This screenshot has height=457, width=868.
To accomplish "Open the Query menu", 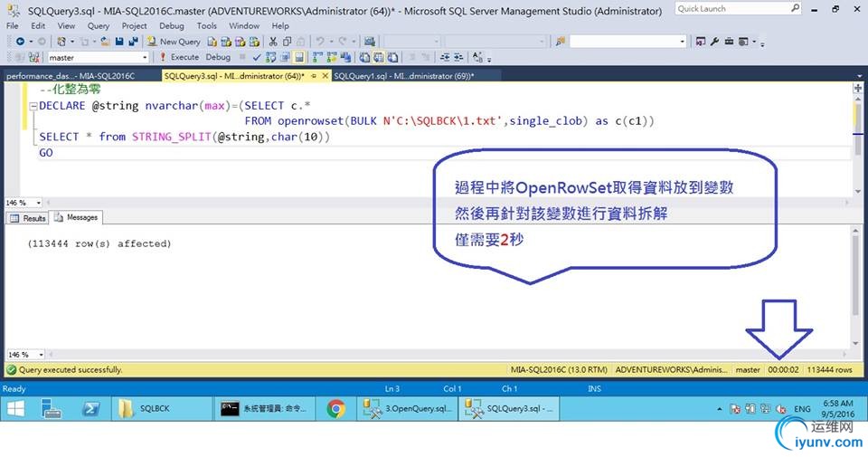I will 98,25.
